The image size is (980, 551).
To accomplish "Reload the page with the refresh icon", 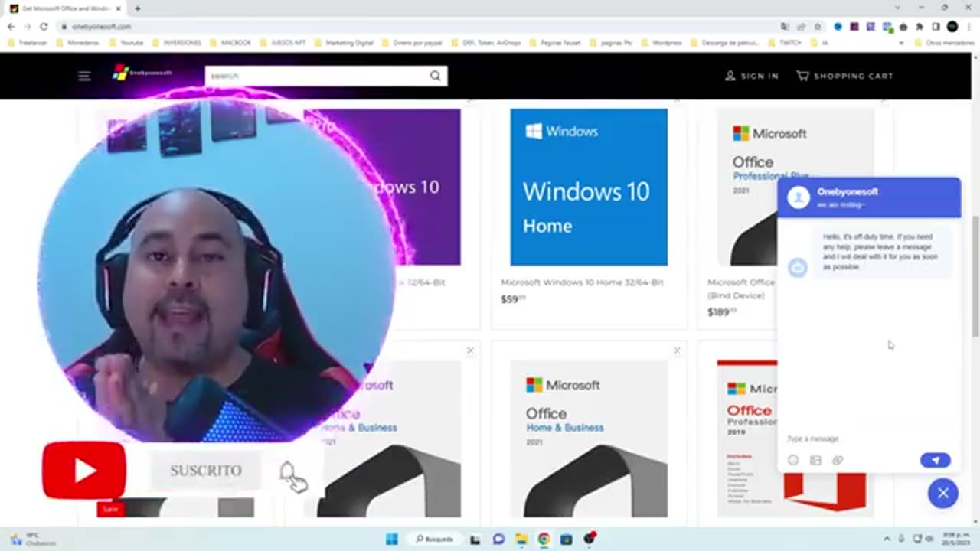I will point(44,26).
